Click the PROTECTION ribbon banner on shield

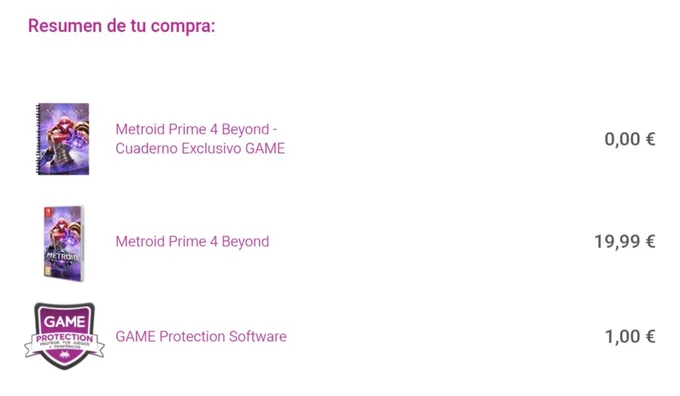tap(64, 341)
